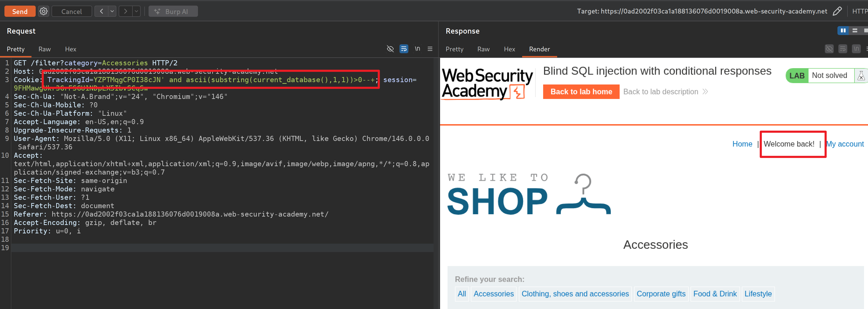Expand the back history dropdown arrow
The height and width of the screenshot is (309, 868).
coord(112,11)
